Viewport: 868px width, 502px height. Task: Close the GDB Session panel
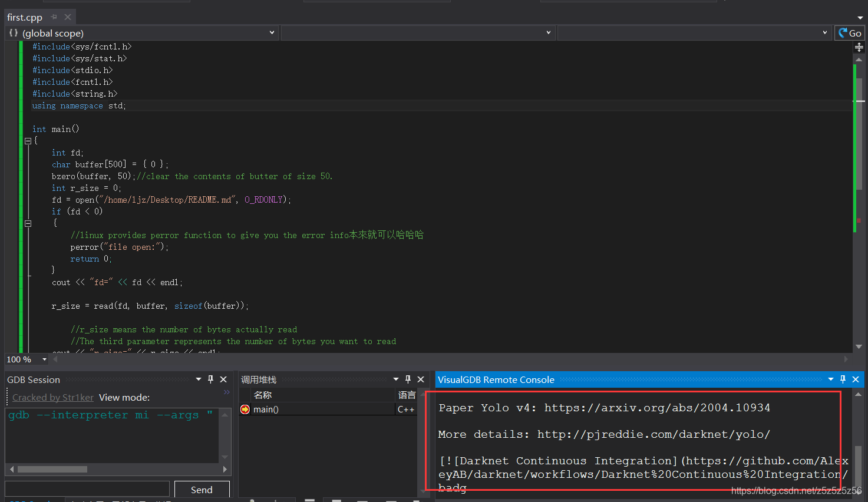click(223, 379)
